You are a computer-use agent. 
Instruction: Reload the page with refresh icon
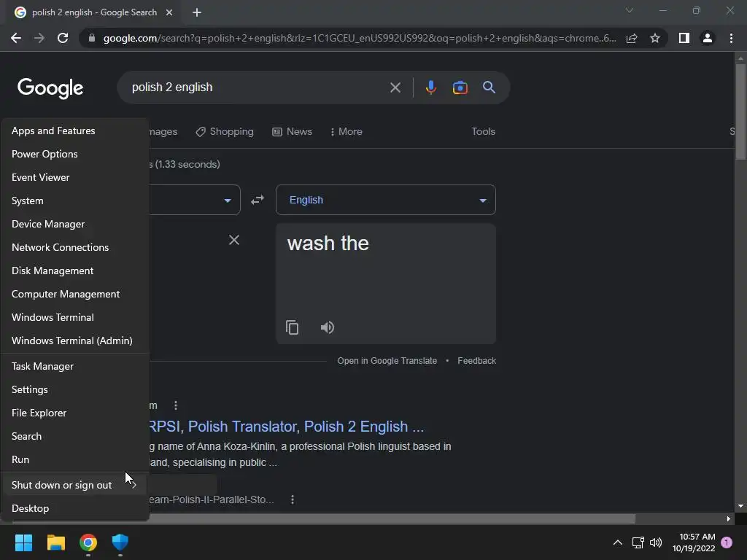click(x=63, y=38)
